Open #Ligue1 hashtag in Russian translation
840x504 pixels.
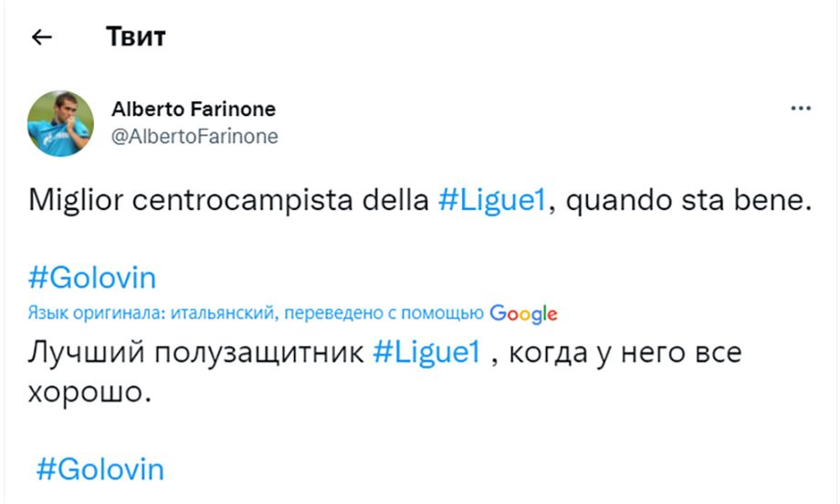pos(426,352)
